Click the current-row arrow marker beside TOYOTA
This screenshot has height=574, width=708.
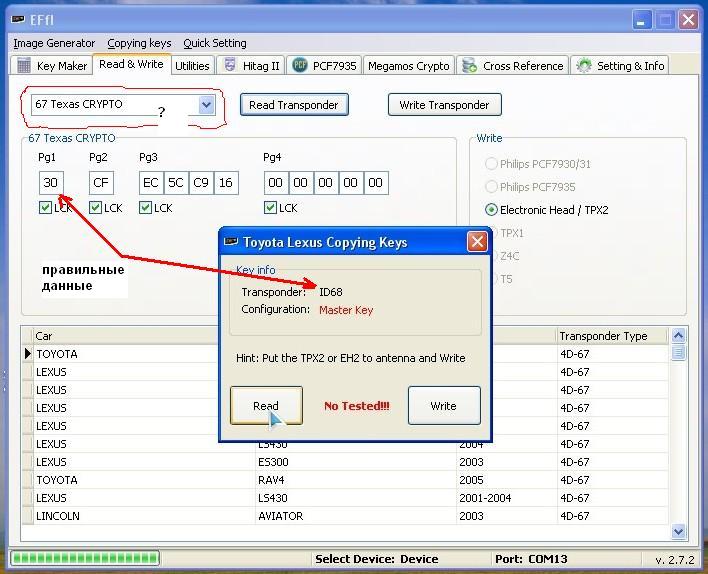pyautogui.click(x=28, y=354)
